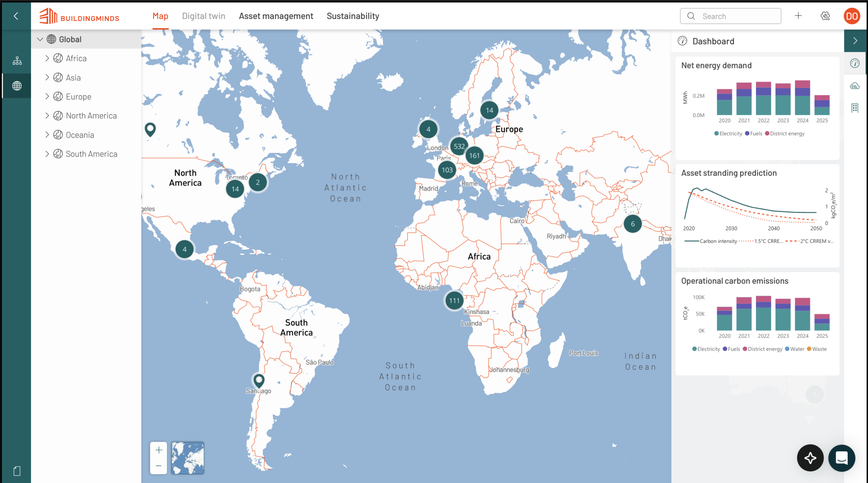Switch to the Map tab
Image resolution: width=868 pixels, height=483 pixels.
160,16
